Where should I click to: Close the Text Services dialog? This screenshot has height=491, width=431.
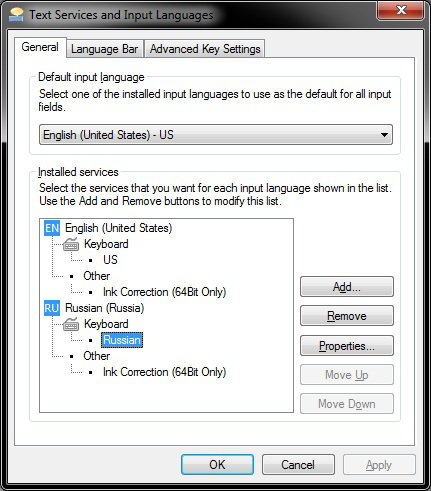(401, 10)
